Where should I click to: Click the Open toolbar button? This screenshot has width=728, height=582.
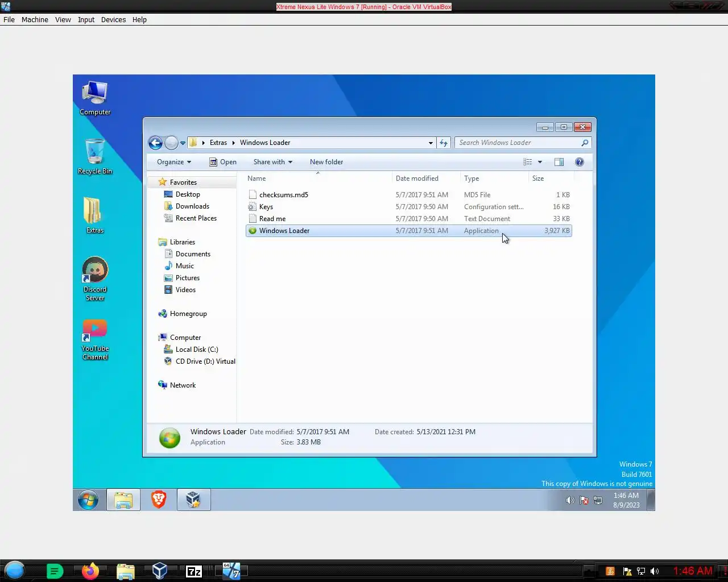[223, 162]
